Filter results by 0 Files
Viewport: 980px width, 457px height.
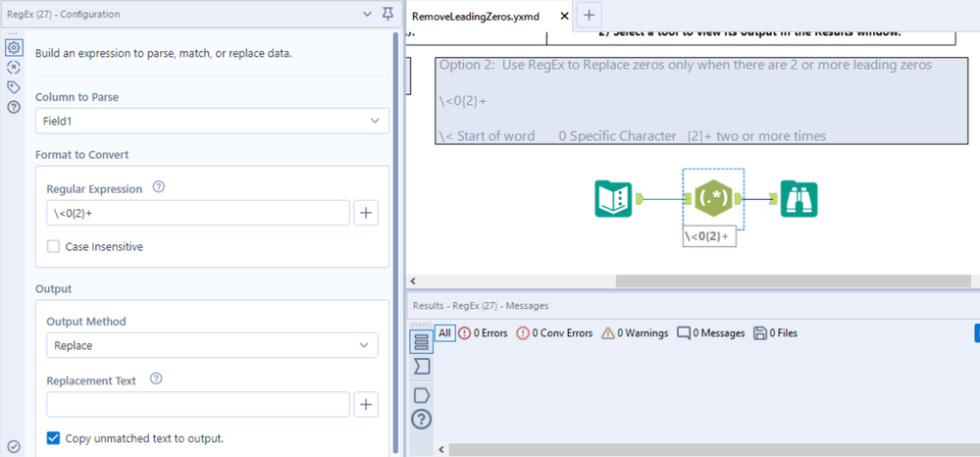pyautogui.click(x=776, y=333)
